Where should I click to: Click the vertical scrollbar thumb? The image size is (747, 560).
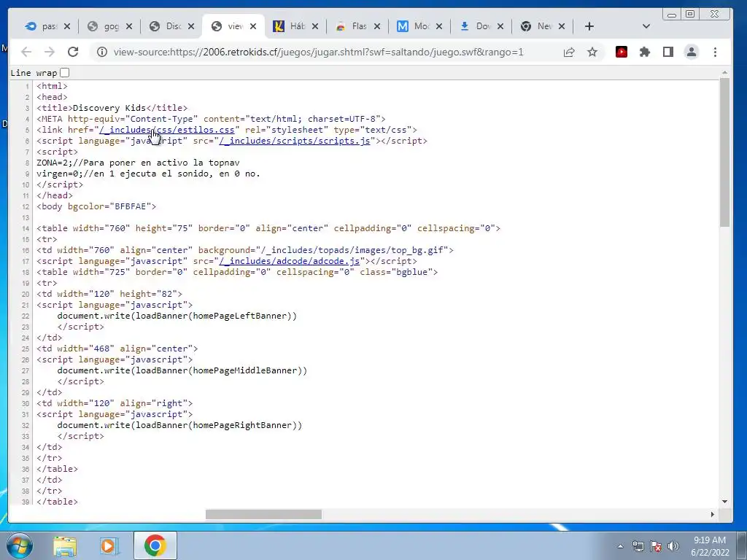point(724,152)
